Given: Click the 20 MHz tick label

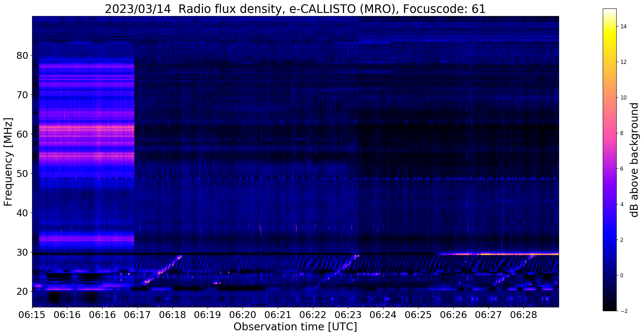Looking at the screenshot, I should [x=22, y=292].
